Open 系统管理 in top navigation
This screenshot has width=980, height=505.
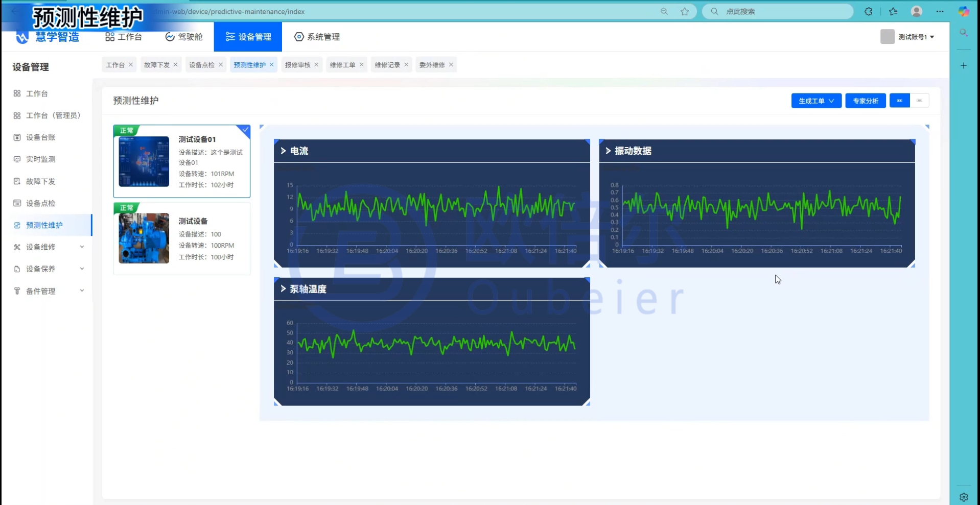317,37
